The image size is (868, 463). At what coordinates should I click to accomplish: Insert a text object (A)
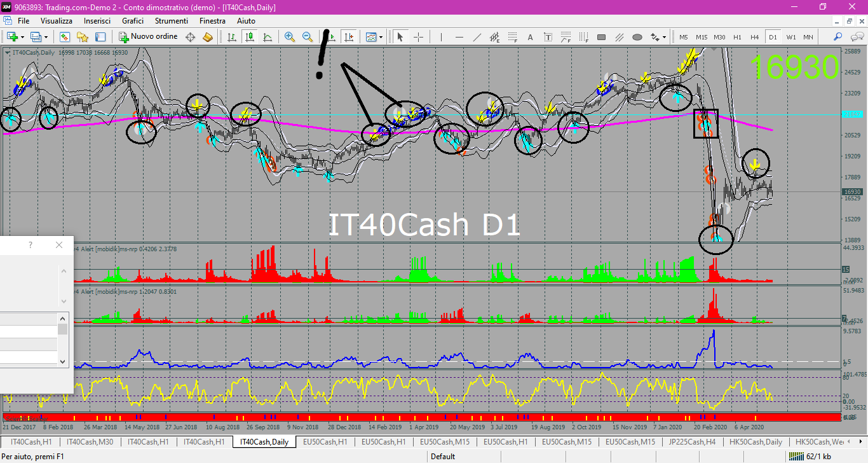click(x=530, y=37)
